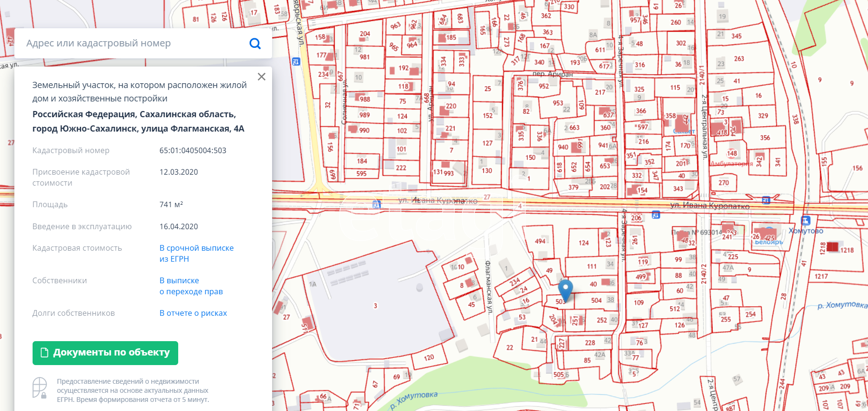Select the bus stop icon next to parcel 206
Screen dimensions: 868x411
point(656,215)
